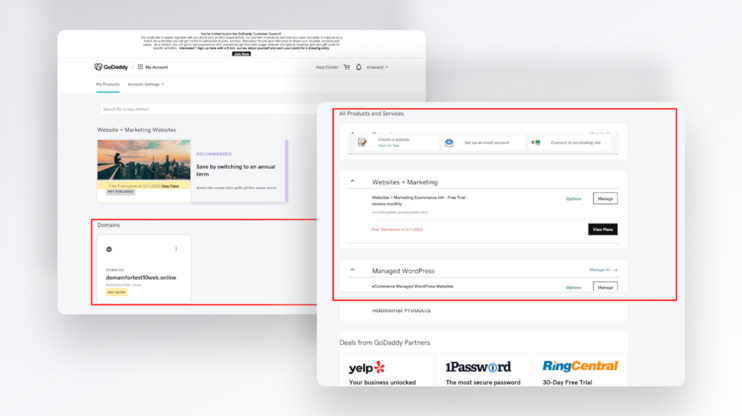Click the globe icon on the domain card

pyautogui.click(x=109, y=249)
